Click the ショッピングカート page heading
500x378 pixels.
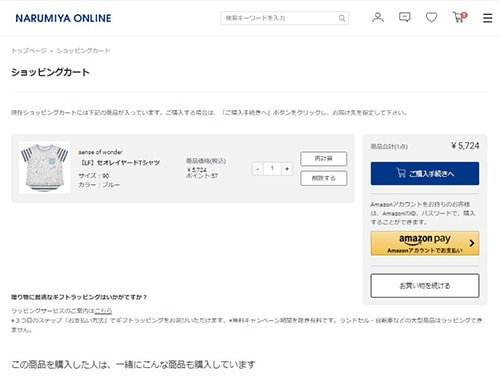click(x=50, y=72)
